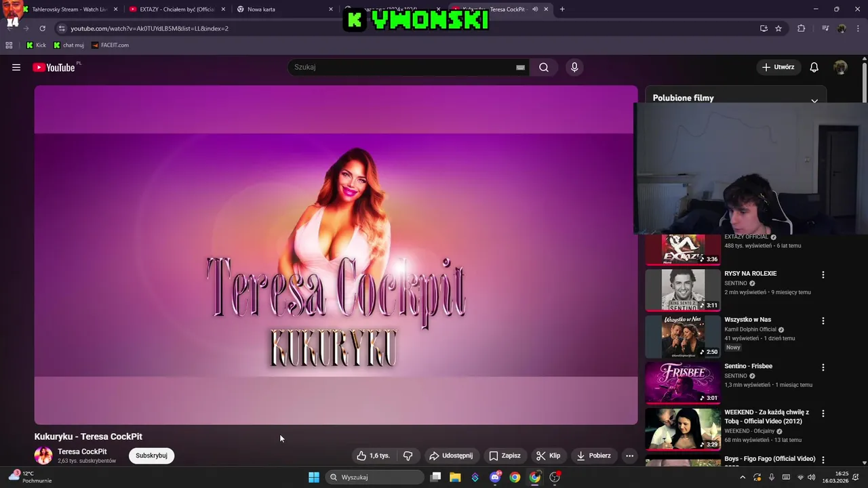Screen dimensions: 868x488
Task: Open Discord from the taskbar
Action: pos(495,477)
